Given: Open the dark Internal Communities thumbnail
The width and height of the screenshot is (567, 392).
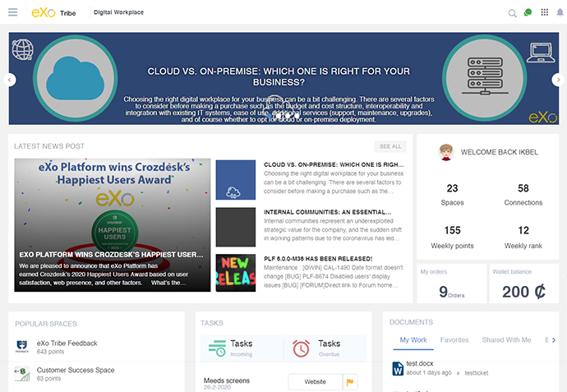Looking at the screenshot, I should (235, 227).
